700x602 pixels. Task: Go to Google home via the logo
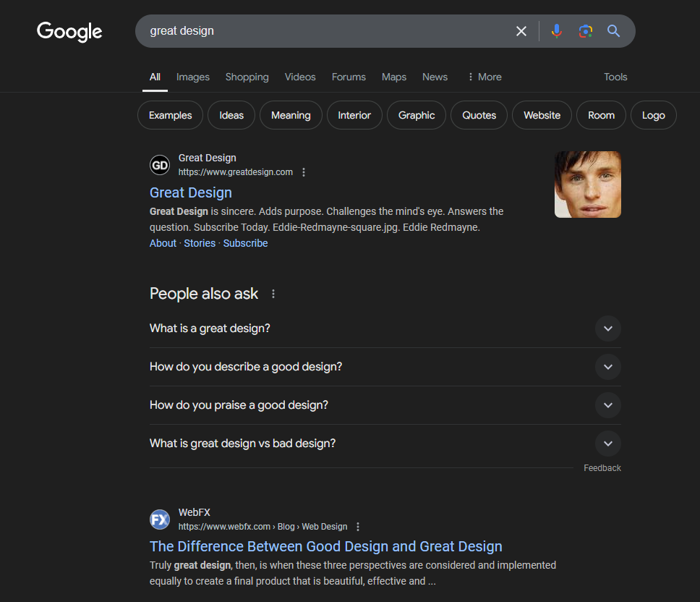[x=69, y=32]
